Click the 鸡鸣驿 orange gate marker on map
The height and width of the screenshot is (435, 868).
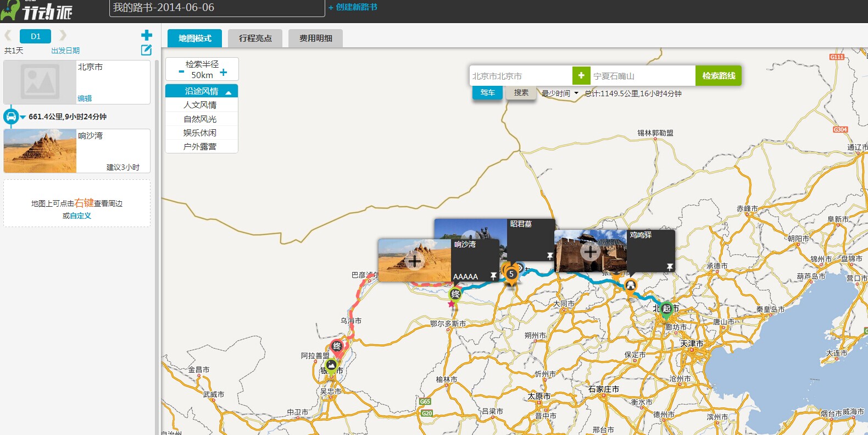[631, 285]
